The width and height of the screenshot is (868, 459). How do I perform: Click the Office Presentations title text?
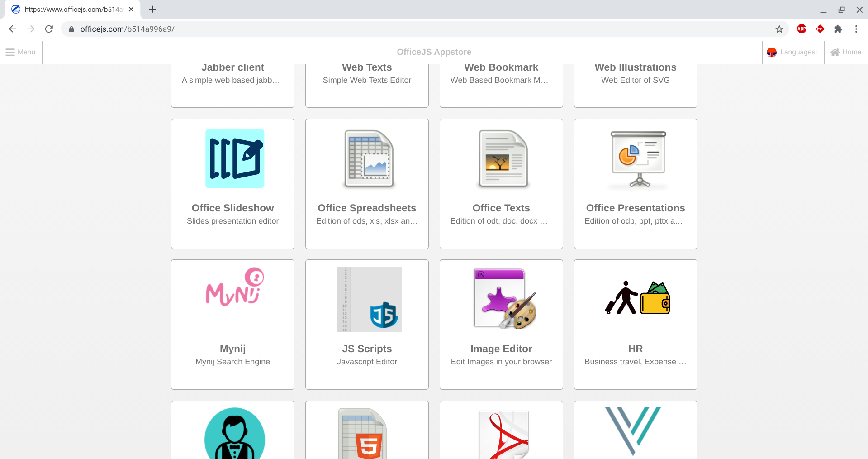pyautogui.click(x=636, y=208)
